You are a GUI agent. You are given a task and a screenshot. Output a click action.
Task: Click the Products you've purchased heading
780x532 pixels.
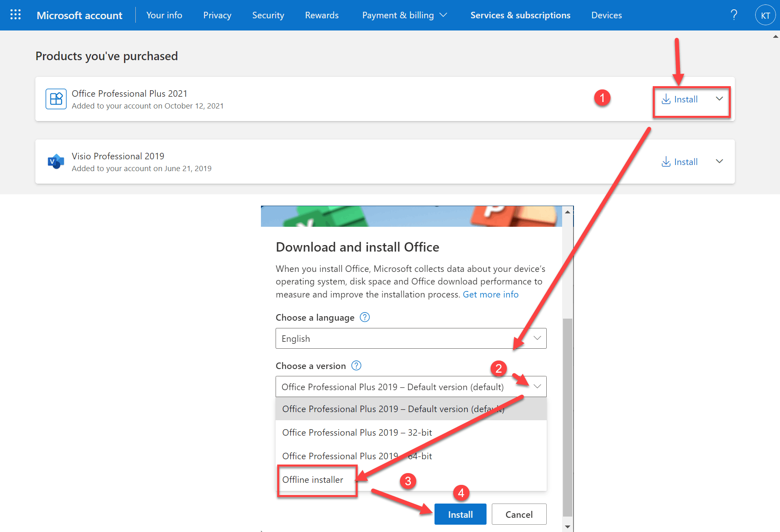106,56
